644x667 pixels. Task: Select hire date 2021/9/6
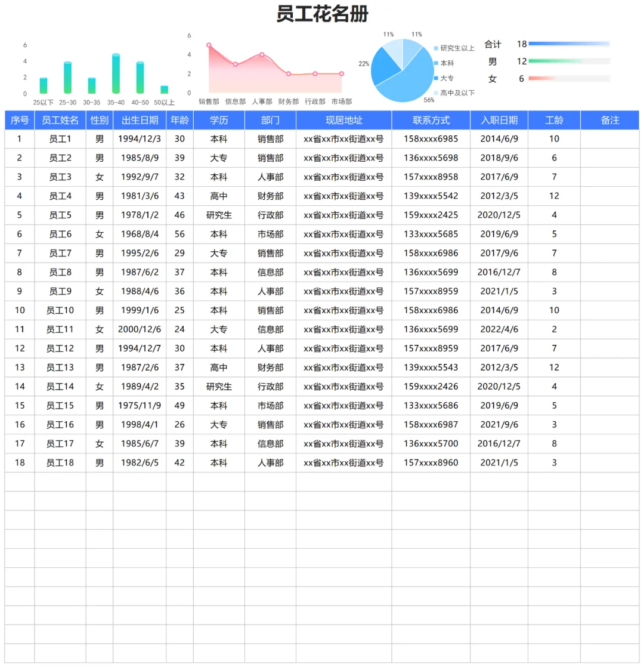[499, 425]
